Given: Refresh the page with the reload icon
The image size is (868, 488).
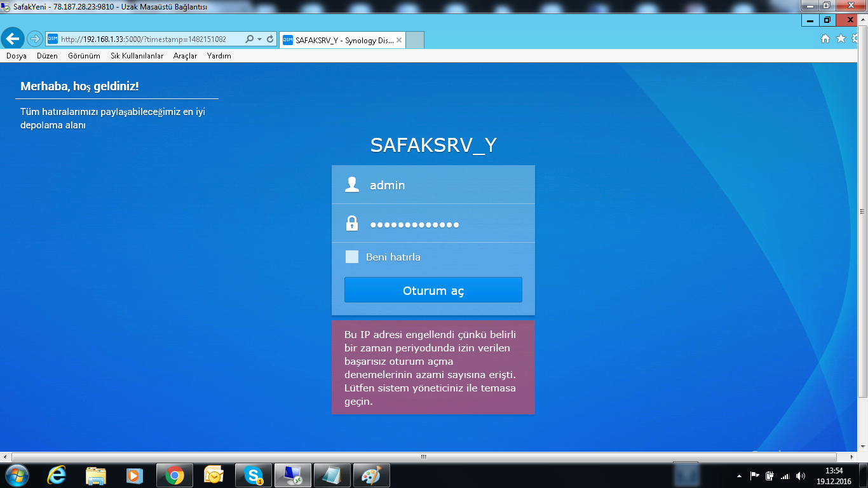Looking at the screenshot, I should click(270, 39).
